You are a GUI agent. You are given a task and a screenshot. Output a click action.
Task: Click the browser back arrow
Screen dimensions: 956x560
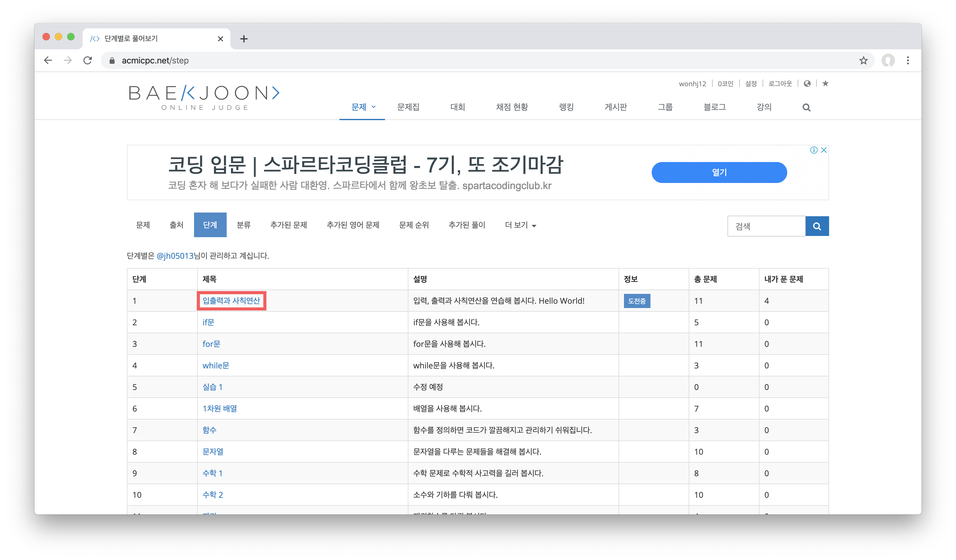point(48,60)
